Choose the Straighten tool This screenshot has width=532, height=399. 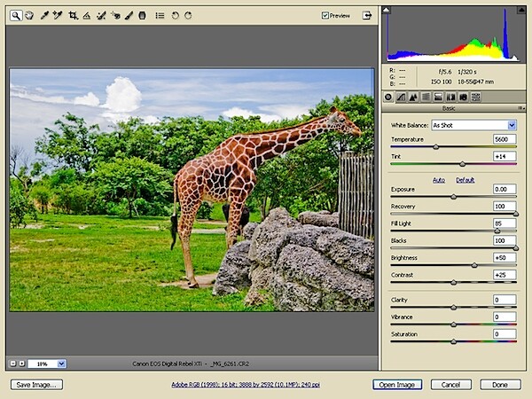point(87,15)
